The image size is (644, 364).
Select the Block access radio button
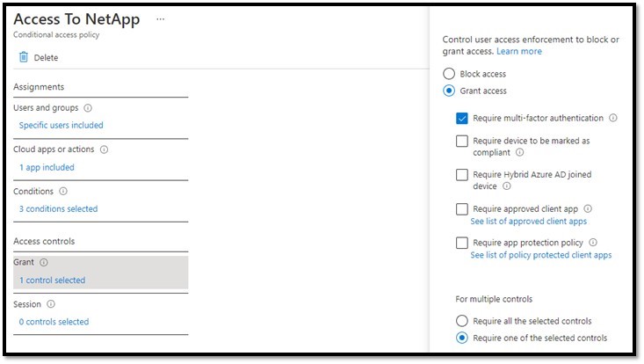(x=449, y=74)
